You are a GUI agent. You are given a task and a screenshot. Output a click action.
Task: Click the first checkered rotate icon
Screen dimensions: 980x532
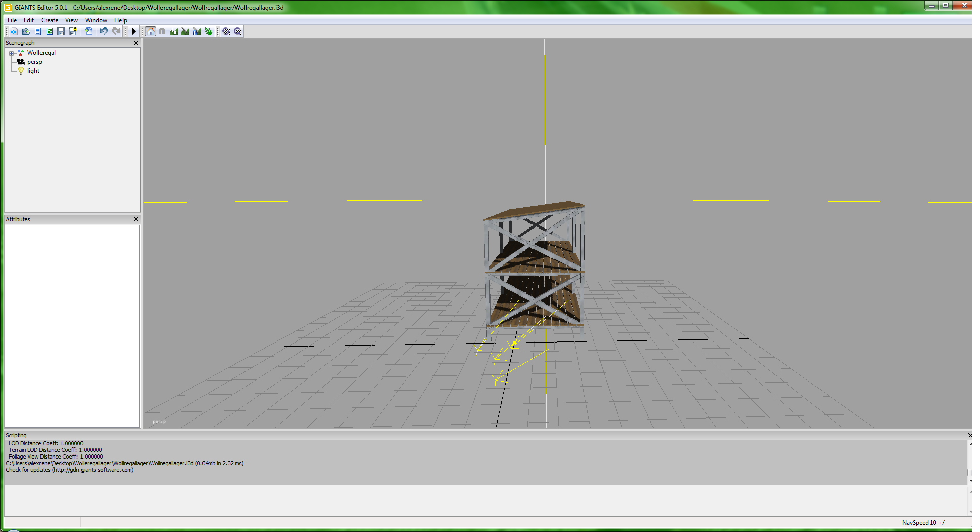point(226,31)
